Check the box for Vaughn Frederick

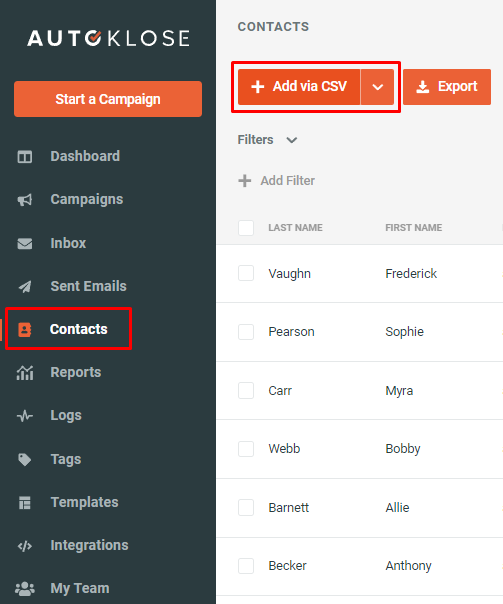(246, 273)
